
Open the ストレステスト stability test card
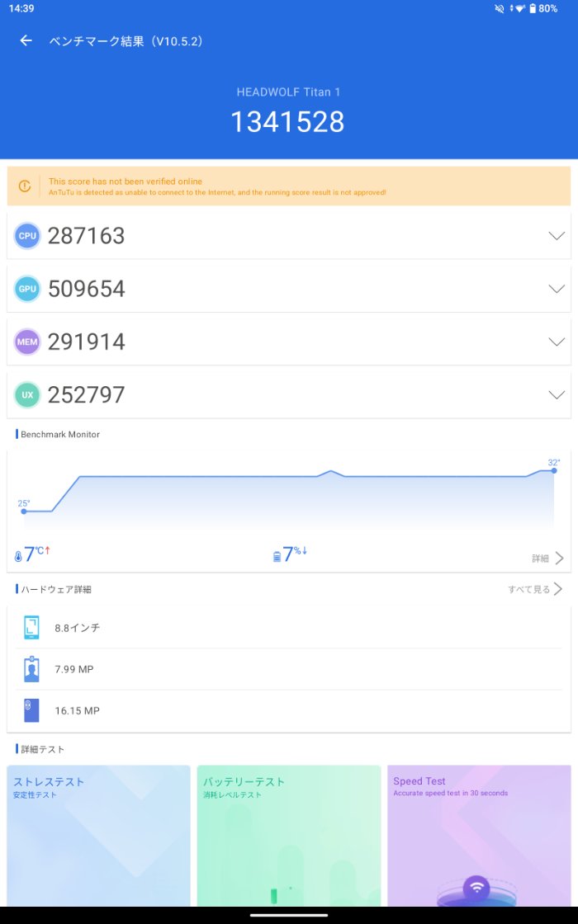98,835
